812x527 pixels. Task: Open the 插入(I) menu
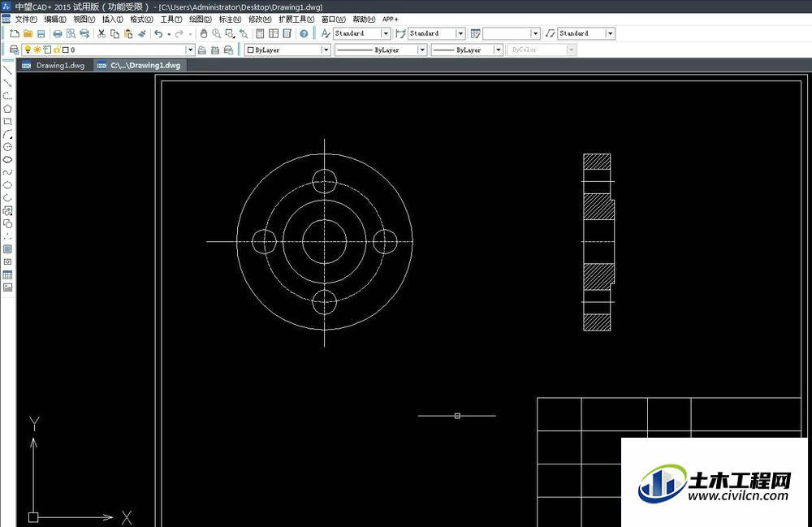112,19
